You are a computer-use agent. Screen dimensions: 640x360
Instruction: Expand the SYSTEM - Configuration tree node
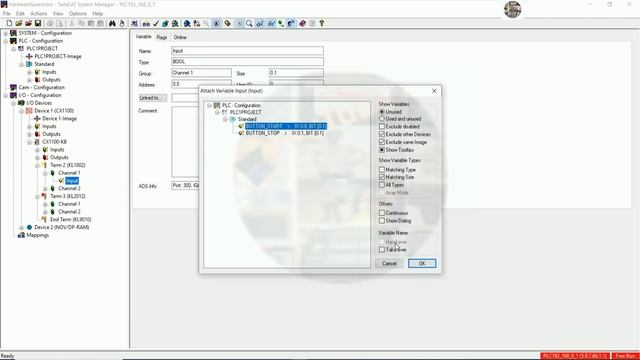(6, 33)
